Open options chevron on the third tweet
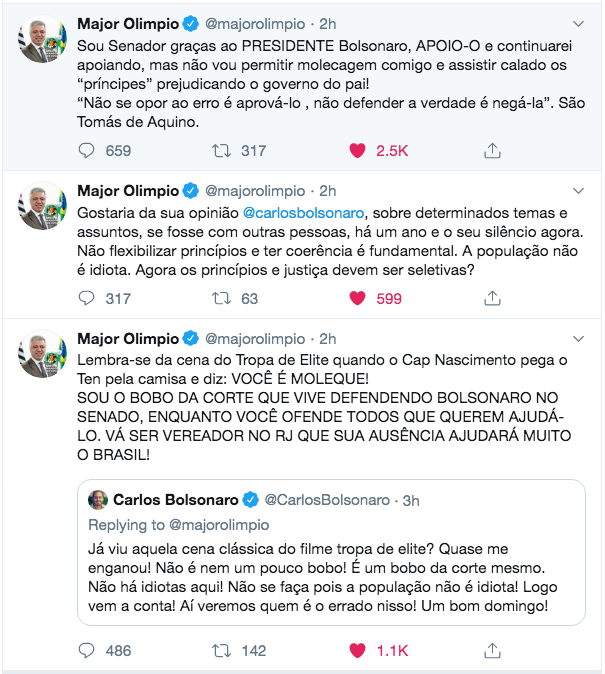 [x=579, y=338]
